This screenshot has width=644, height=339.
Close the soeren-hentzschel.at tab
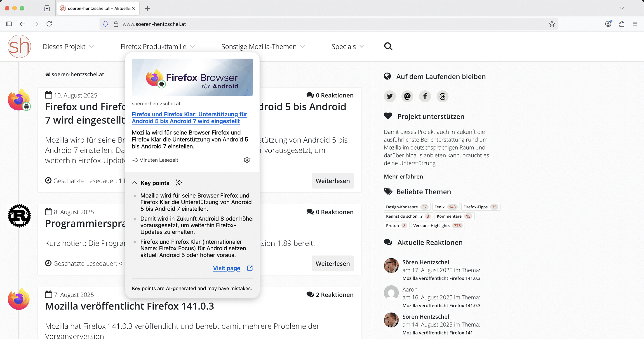click(134, 8)
